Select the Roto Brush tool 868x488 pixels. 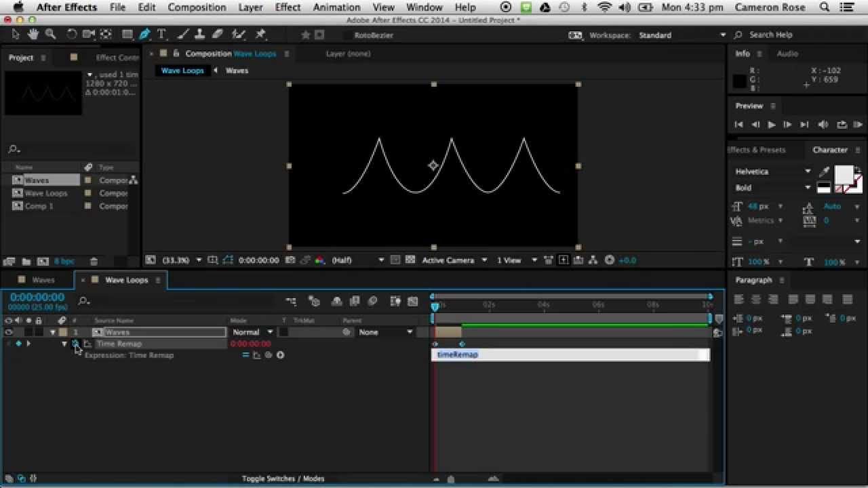pos(238,35)
